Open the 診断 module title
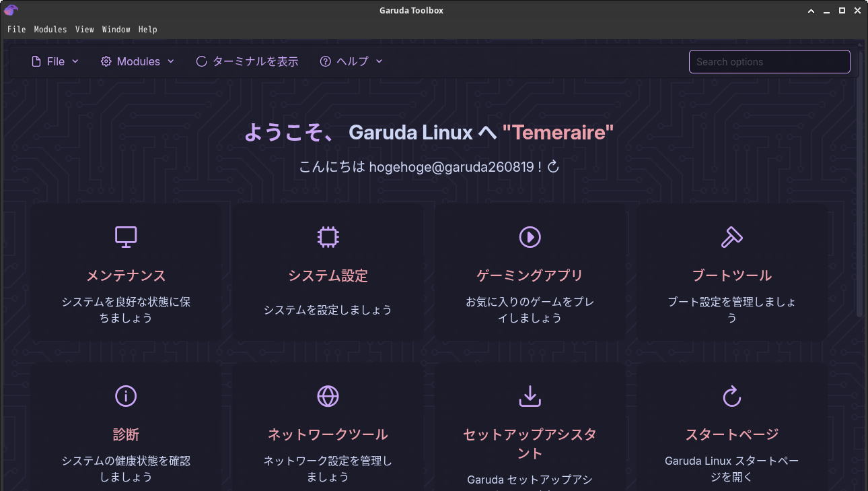 coord(126,434)
